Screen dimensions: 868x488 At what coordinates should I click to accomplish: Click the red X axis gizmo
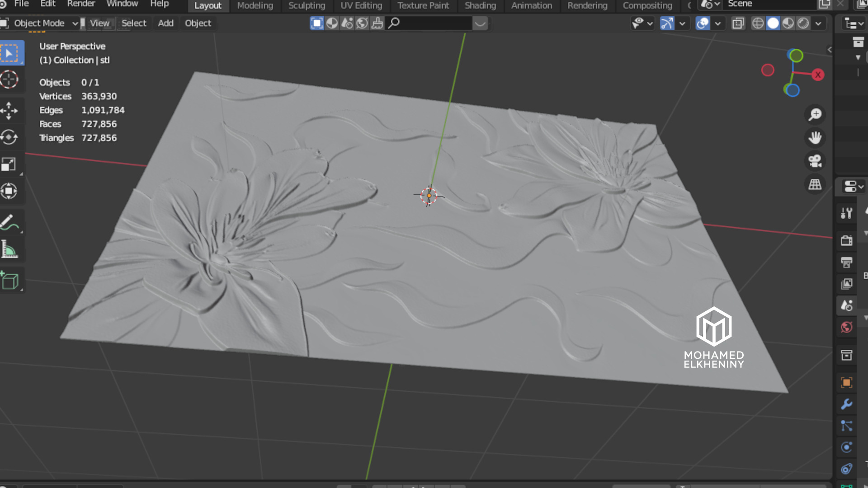click(817, 75)
